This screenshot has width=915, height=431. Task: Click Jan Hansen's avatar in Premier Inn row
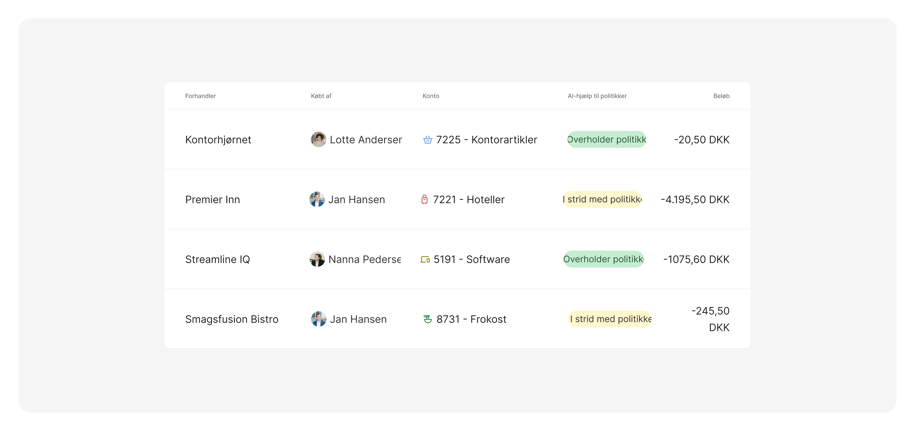click(x=317, y=200)
